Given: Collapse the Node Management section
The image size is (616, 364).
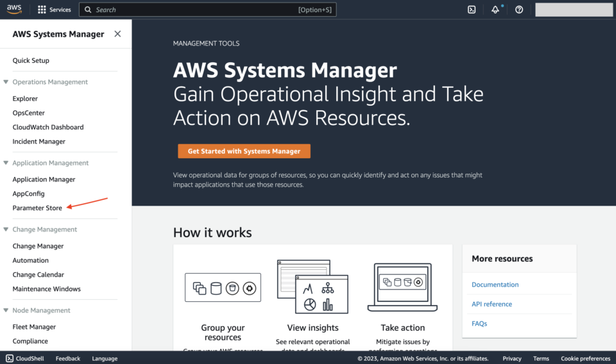Looking at the screenshot, I should pyautogui.click(x=6, y=310).
